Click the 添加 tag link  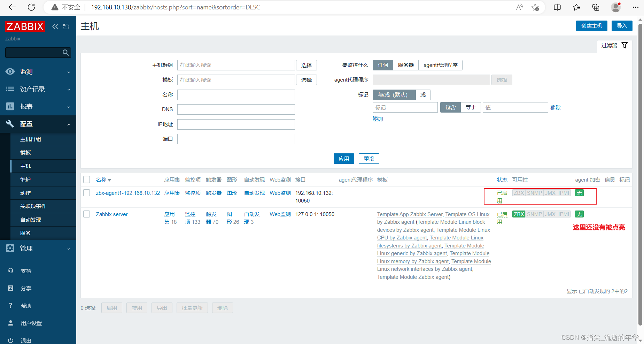tap(378, 119)
